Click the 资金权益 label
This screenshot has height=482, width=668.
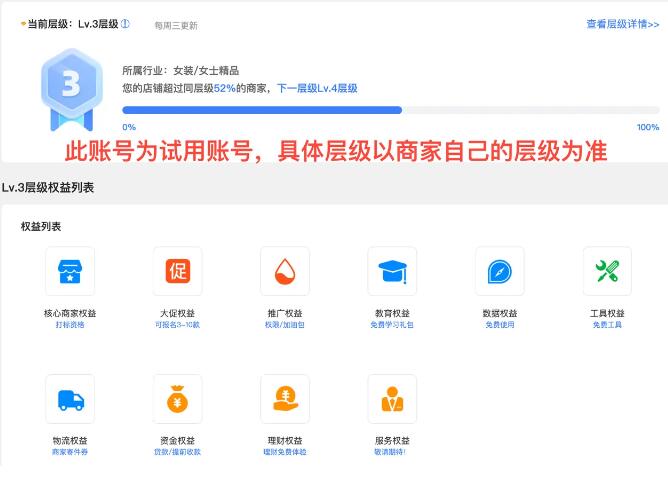tap(178, 441)
